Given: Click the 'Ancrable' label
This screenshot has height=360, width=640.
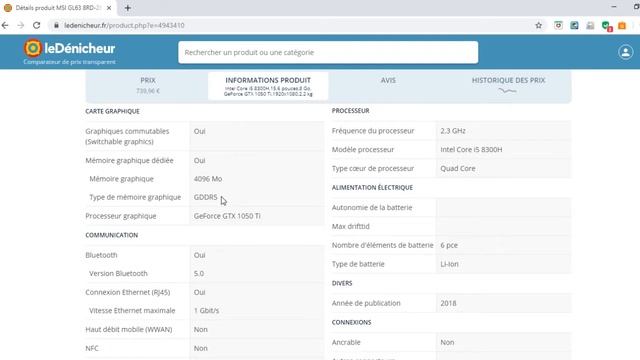Looking at the screenshot, I should point(346,342).
